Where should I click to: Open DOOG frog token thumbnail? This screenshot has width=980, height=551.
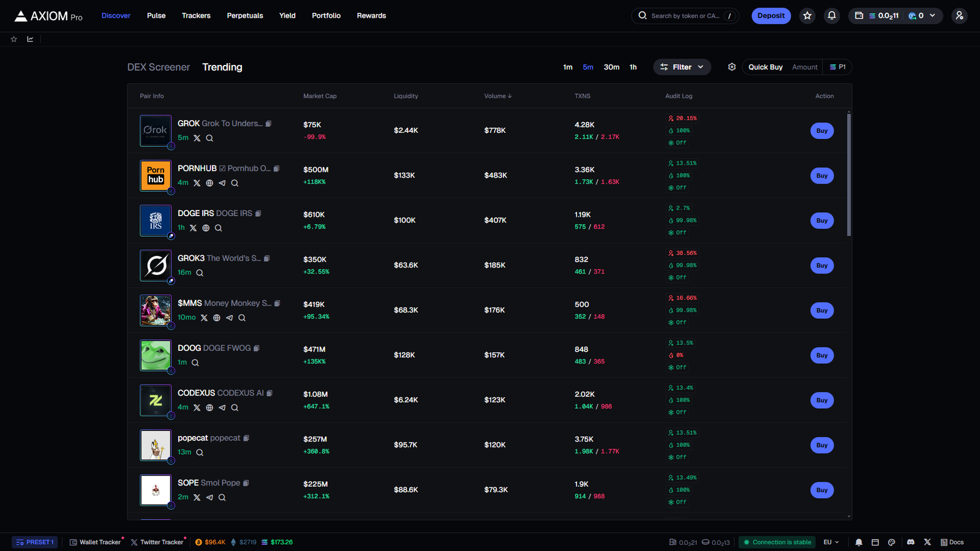[x=156, y=356]
